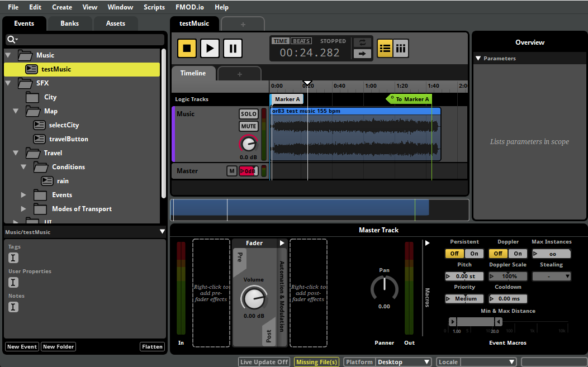This screenshot has height=367, width=588.
Task: Click the mixer meters view icon
Action: pyautogui.click(x=401, y=49)
